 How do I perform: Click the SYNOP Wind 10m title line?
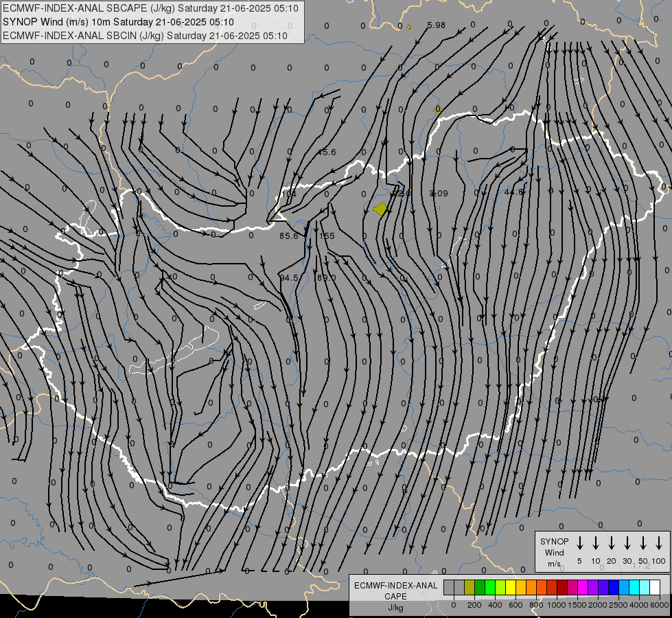[x=118, y=22]
